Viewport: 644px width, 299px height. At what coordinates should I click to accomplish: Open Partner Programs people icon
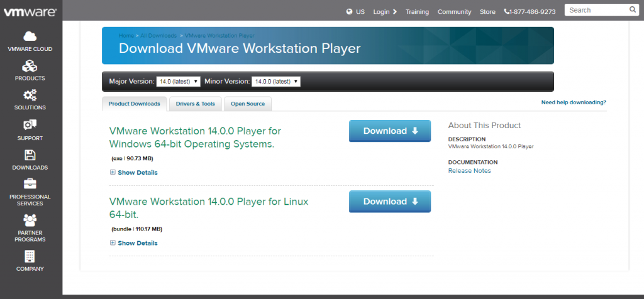coord(30,220)
